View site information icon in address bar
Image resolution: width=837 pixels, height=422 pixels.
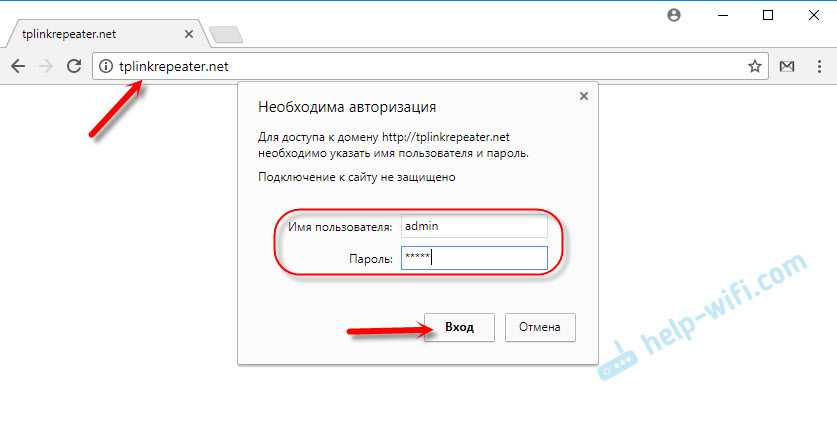(106, 66)
